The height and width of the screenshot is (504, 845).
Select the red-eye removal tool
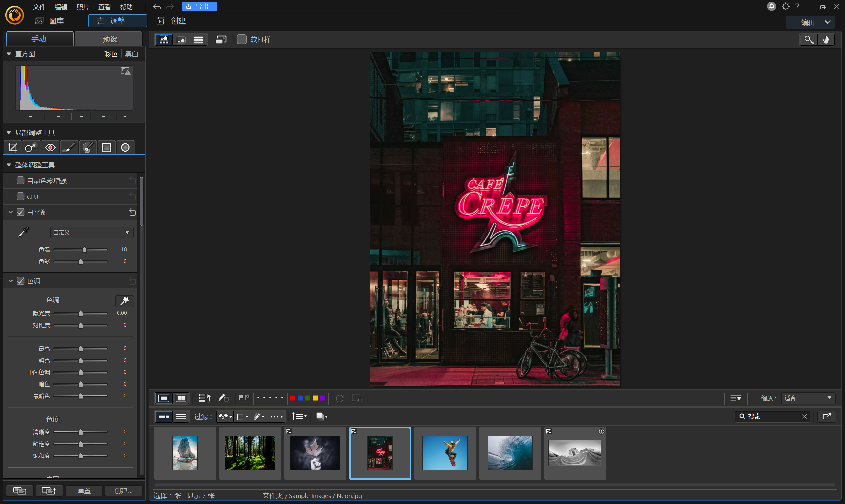(50, 147)
